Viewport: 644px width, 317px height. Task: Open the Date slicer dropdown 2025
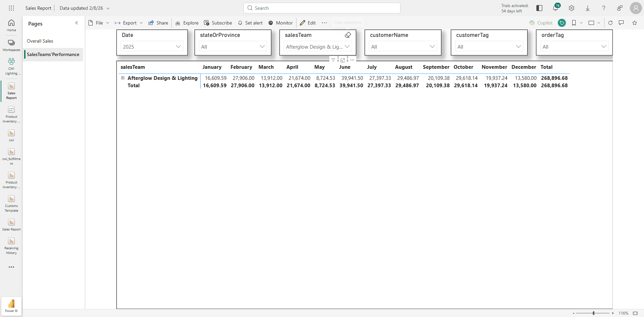[x=152, y=47]
